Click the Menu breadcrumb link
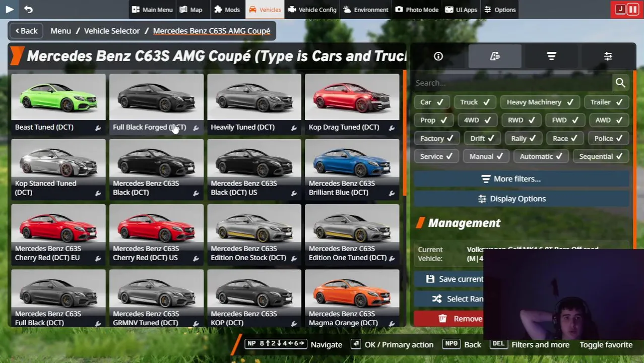Image resolution: width=644 pixels, height=363 pixels. click(x=60, y=31)
